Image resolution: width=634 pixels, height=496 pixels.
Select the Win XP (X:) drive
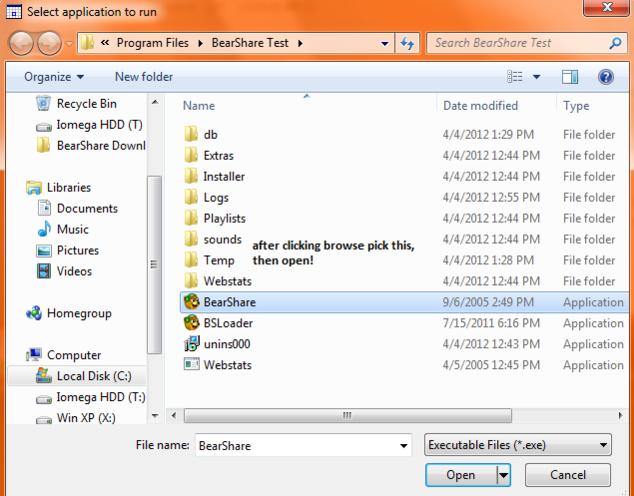(76, 418)
